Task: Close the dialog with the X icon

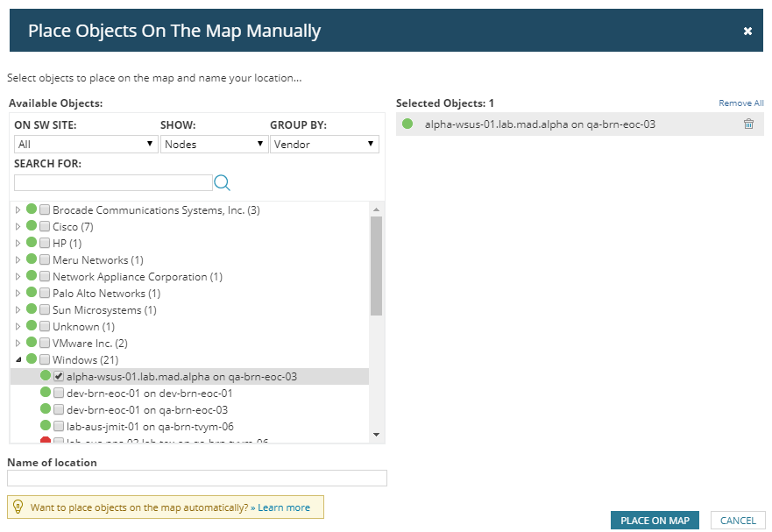Action: click(x=747, y=31)
